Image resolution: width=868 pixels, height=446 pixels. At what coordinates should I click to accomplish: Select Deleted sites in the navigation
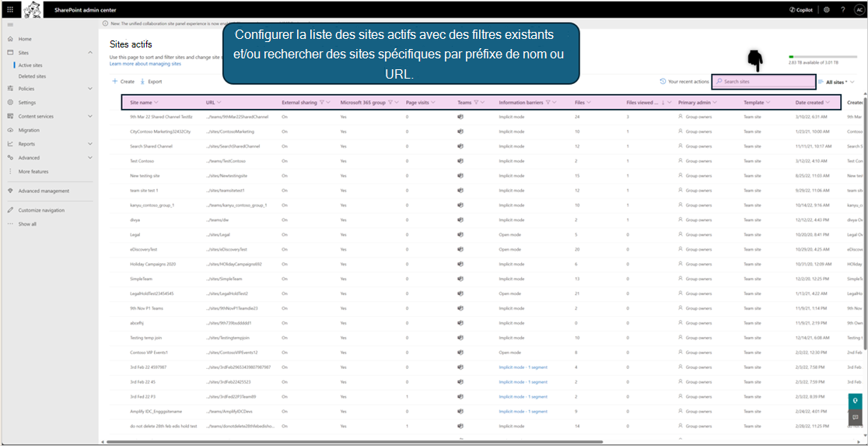[32, 76]
